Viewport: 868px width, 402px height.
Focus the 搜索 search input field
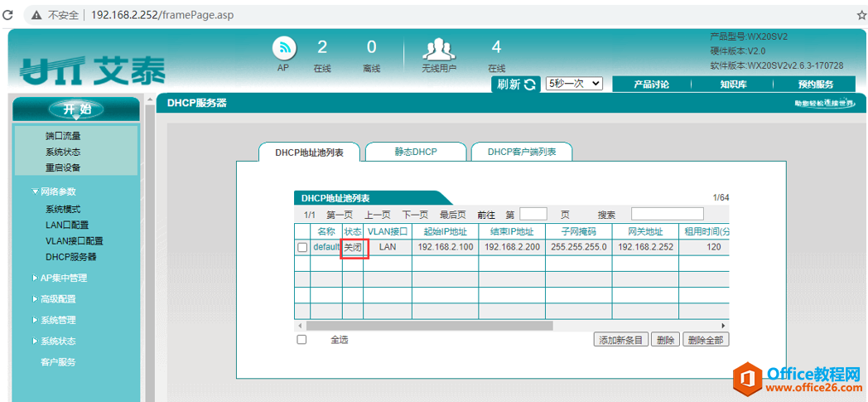pos(668,214)
